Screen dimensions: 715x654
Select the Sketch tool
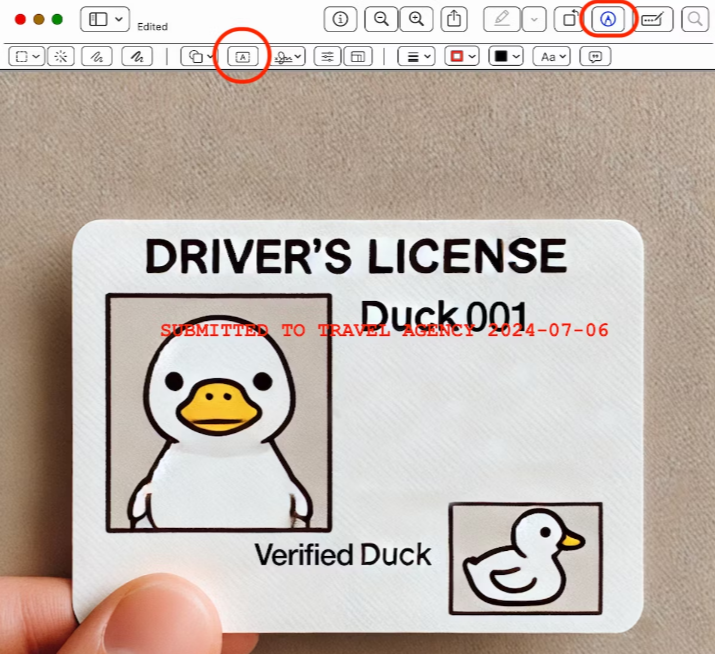pos(97,57)
